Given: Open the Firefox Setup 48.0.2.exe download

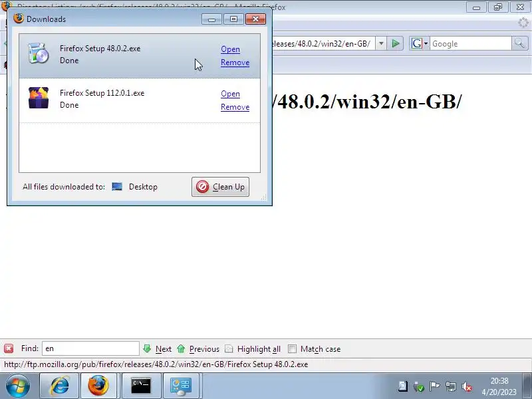Looking at the screenshot, I should click(230, 49).
